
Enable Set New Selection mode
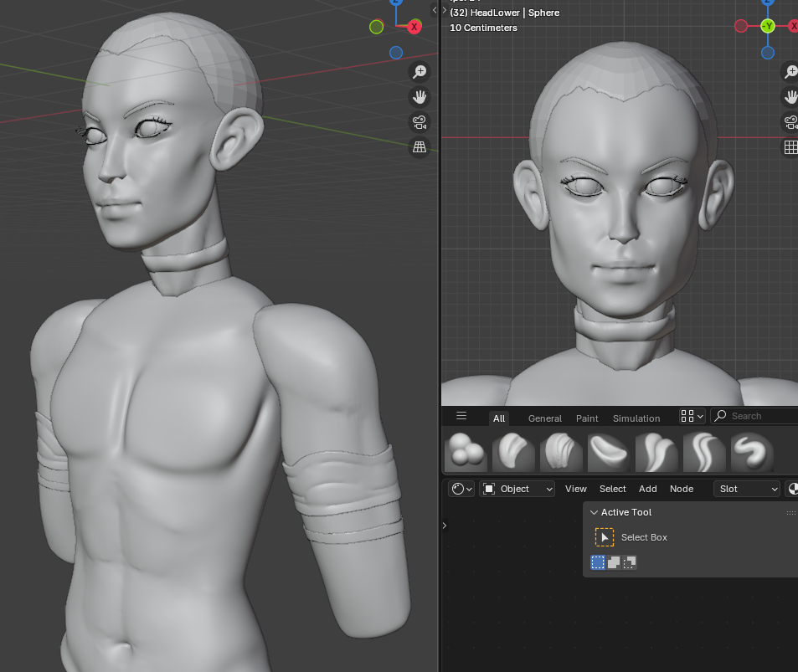coord(598,562)
